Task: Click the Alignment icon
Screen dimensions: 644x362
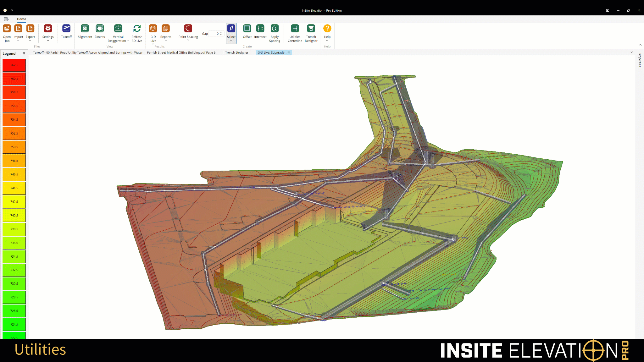Action: tap(85, 29)
